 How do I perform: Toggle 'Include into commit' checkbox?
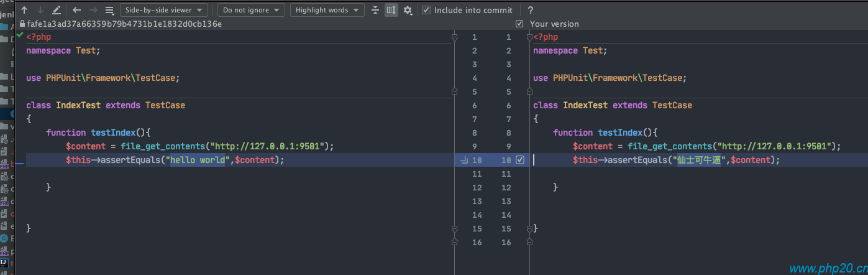(x=426, y=10)
